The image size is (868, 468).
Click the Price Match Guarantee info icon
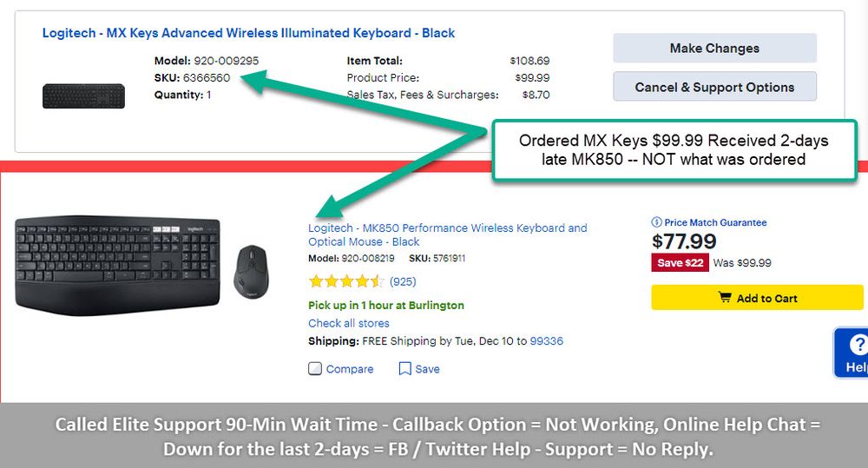click(656, 222)
